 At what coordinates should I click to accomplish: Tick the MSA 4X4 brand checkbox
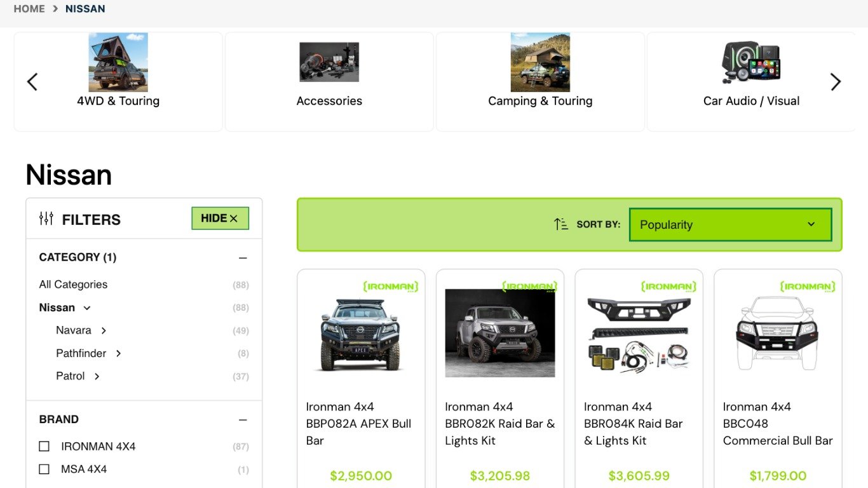[x=44, y=470]
